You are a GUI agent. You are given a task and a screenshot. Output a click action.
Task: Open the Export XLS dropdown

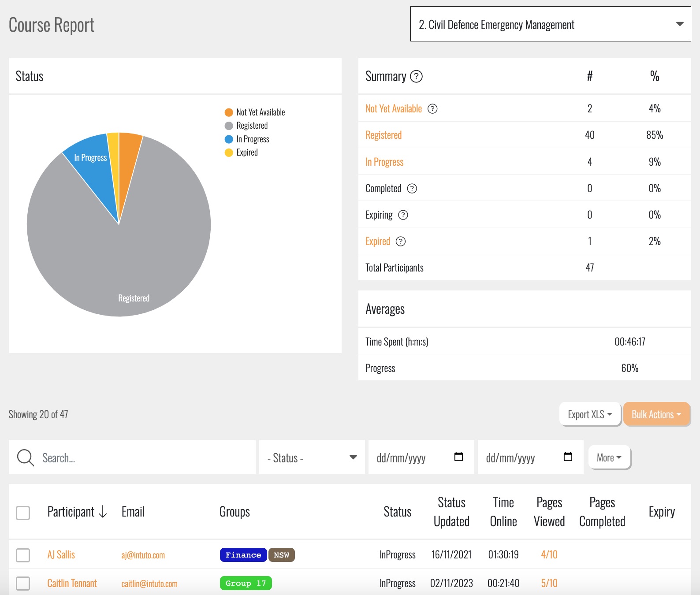tap(590, 414)
